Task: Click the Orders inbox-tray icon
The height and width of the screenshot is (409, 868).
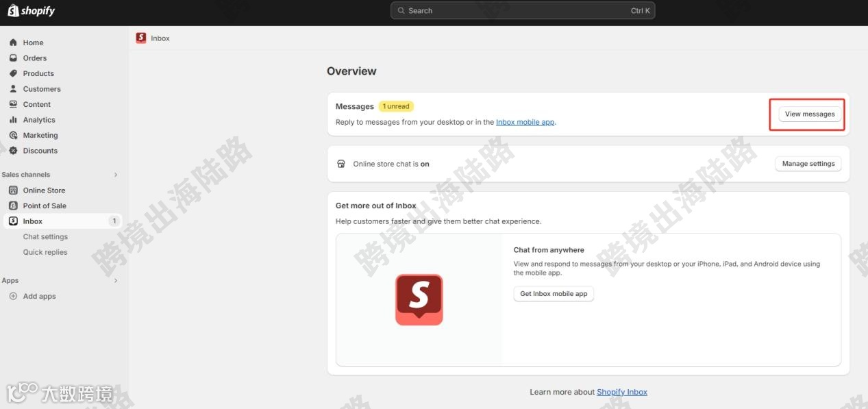Action: (13, 58)
